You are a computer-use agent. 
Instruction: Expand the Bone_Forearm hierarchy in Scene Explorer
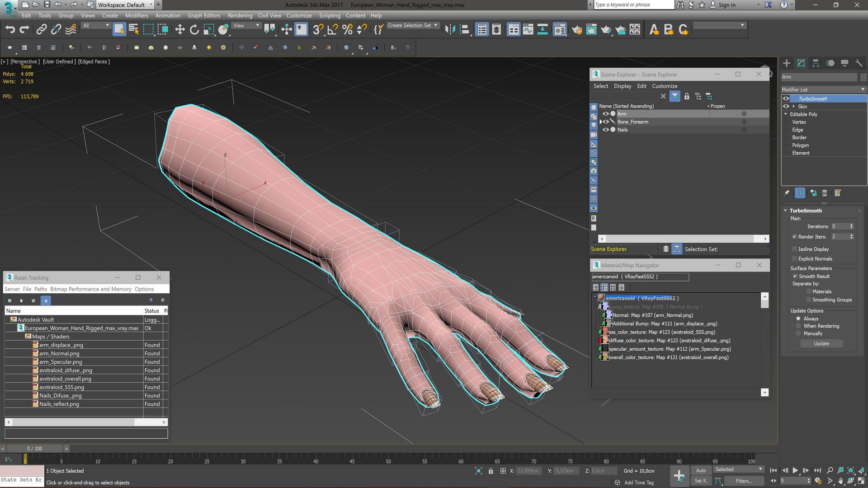(x=600, y=122)
